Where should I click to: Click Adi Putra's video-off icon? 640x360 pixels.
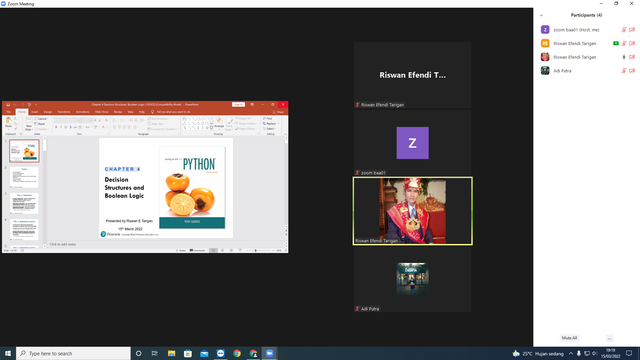point(632,71)
